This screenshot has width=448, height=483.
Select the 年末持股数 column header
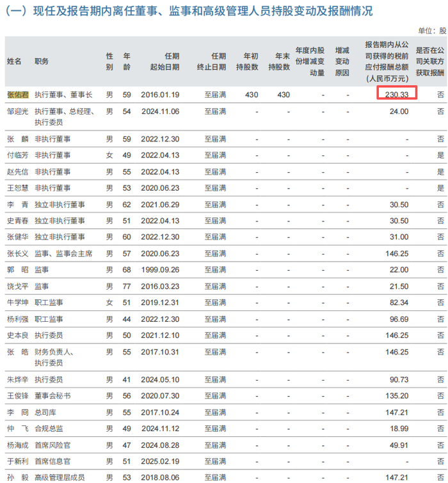279,61
